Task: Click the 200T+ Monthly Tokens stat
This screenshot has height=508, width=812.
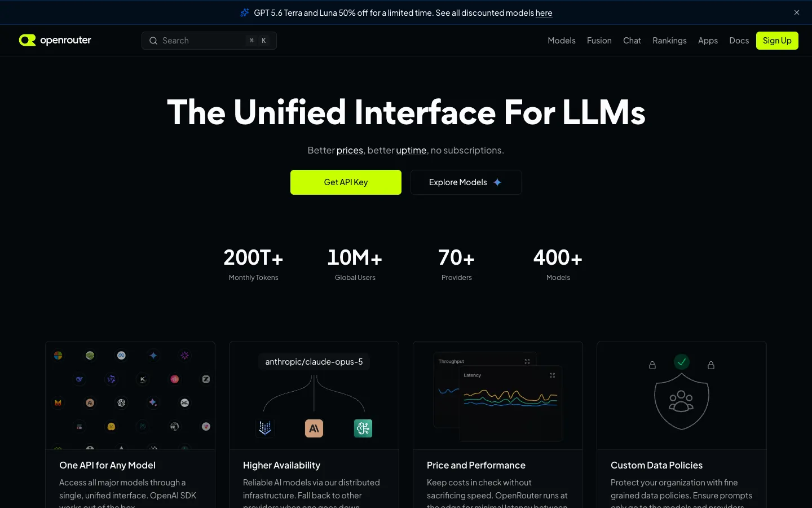Action: pyautogui.click(x=253, y=264)
